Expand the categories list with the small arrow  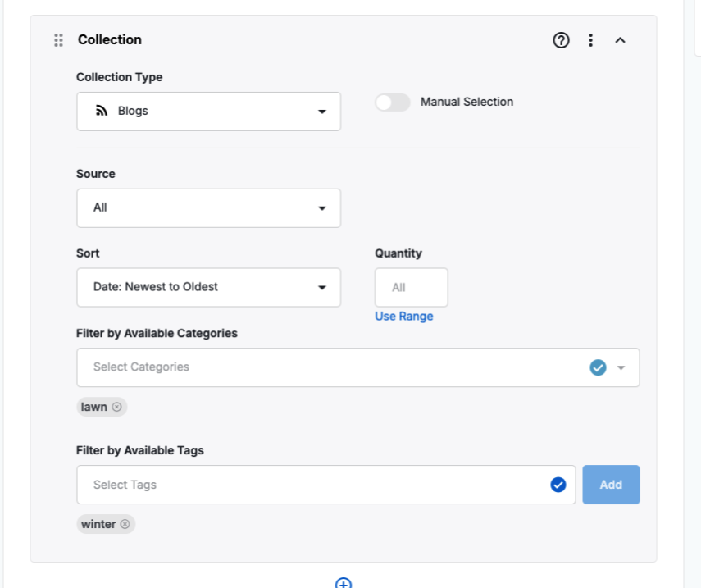pyautogui.click(x=621, y=367)
